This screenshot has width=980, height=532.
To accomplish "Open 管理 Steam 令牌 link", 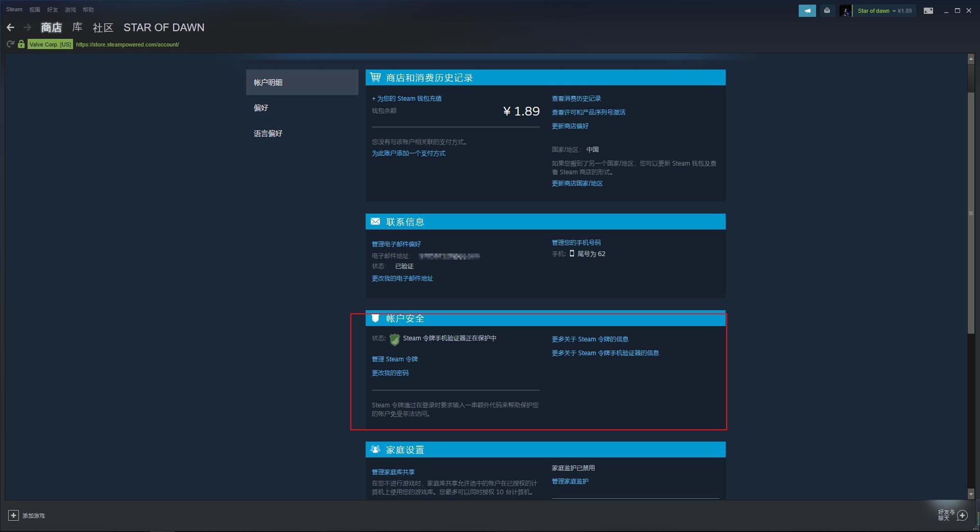I will (395, 359).
